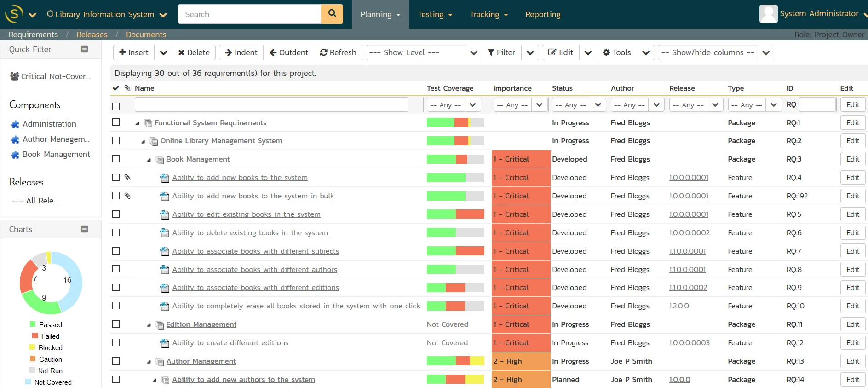Check the Online Library Management System checkbox
The height and width of the screenshot is (388, 868).
tap(116, 140)
